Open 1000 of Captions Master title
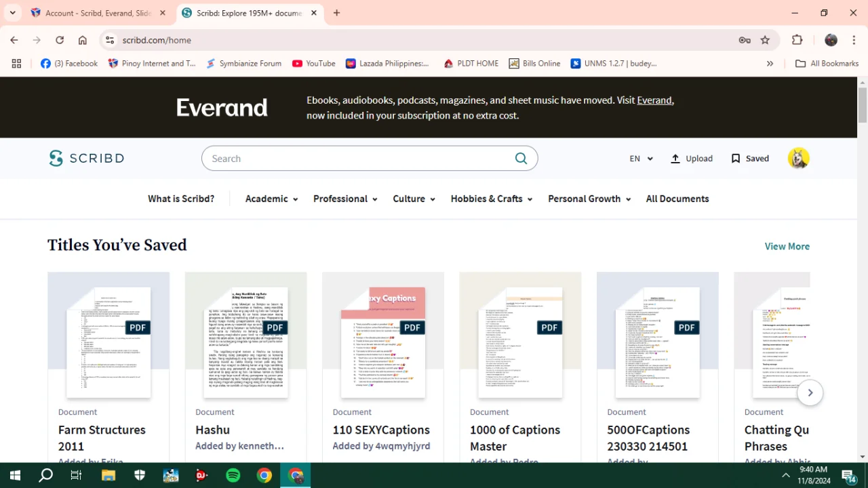Image resolution: width=868 pixels, height=488 pixels. point(515,438)
